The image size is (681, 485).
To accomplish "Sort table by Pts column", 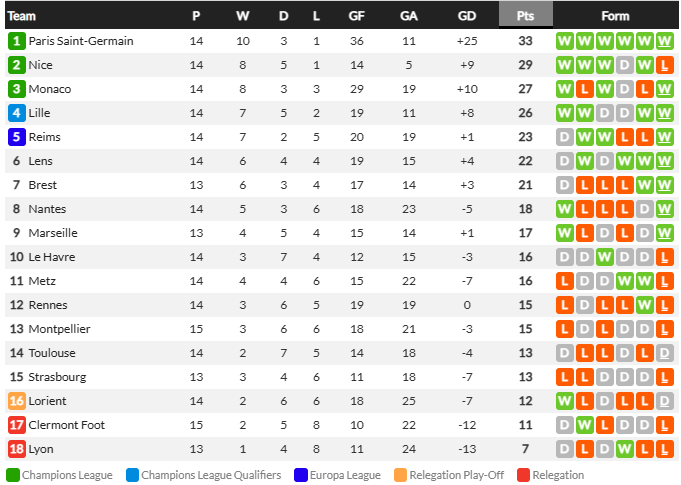I will pyautogui.click(x=526, y=16).
